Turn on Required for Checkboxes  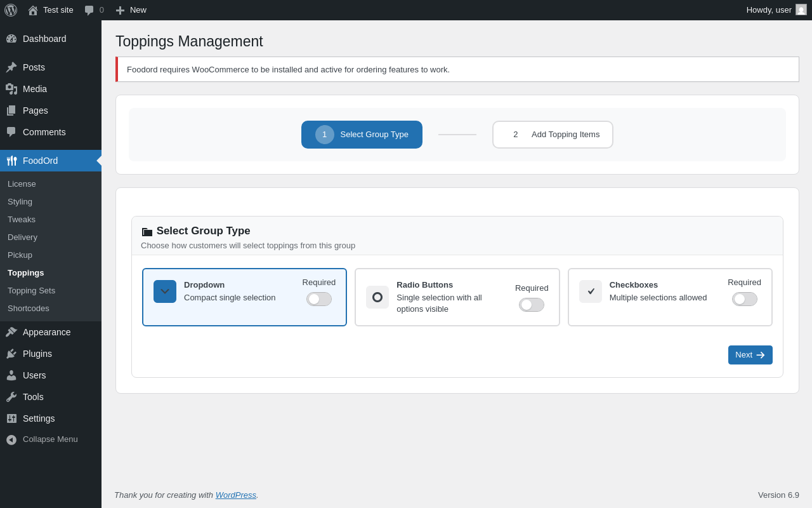point(744,299)
